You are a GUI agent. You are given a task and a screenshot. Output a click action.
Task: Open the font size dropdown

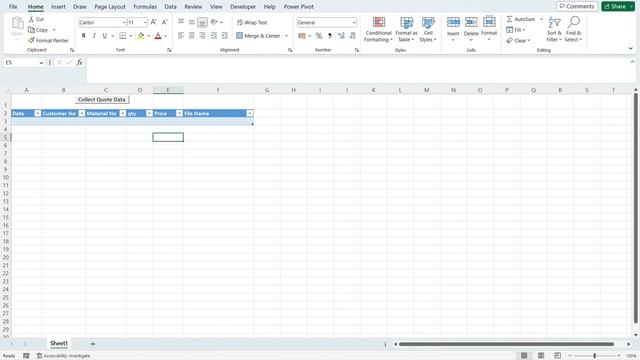[x=145, y=22]
